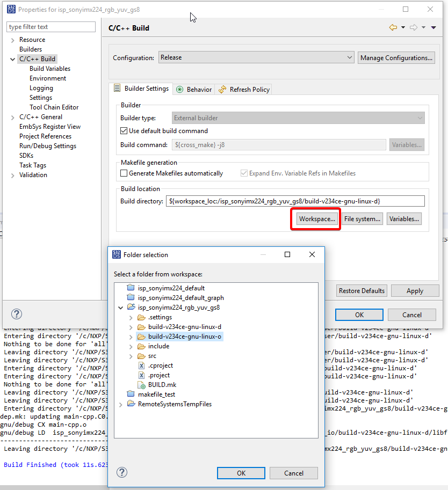
Task: Click the forward navigation arrow icon
Action: tap(414, 27)
